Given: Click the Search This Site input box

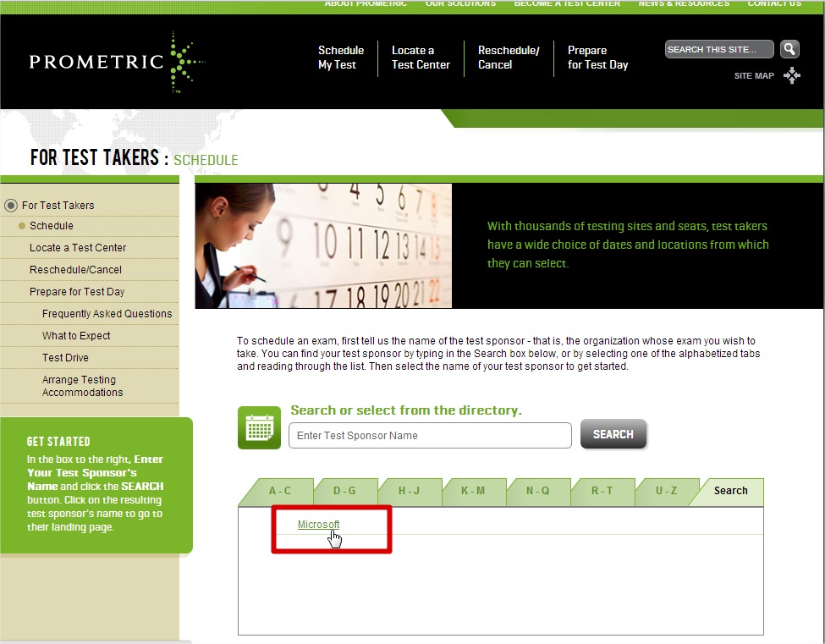Looking at the screenshot, I should coord(718,49).
